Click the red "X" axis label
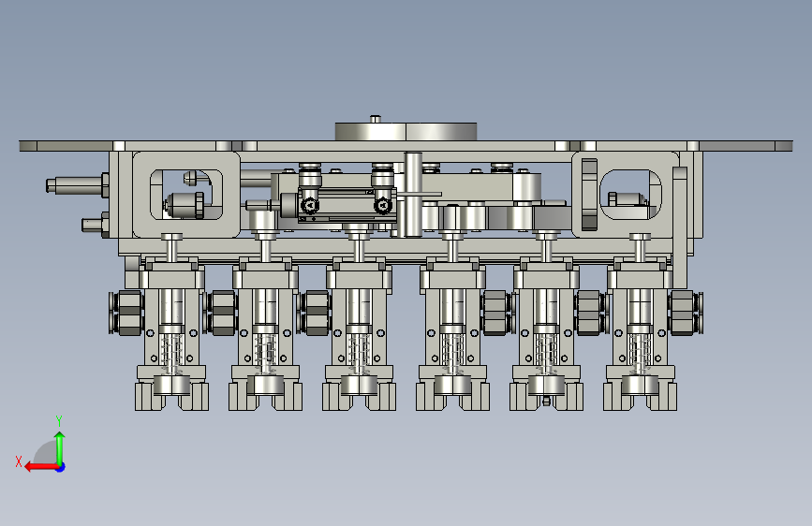 tap(19, 461)
